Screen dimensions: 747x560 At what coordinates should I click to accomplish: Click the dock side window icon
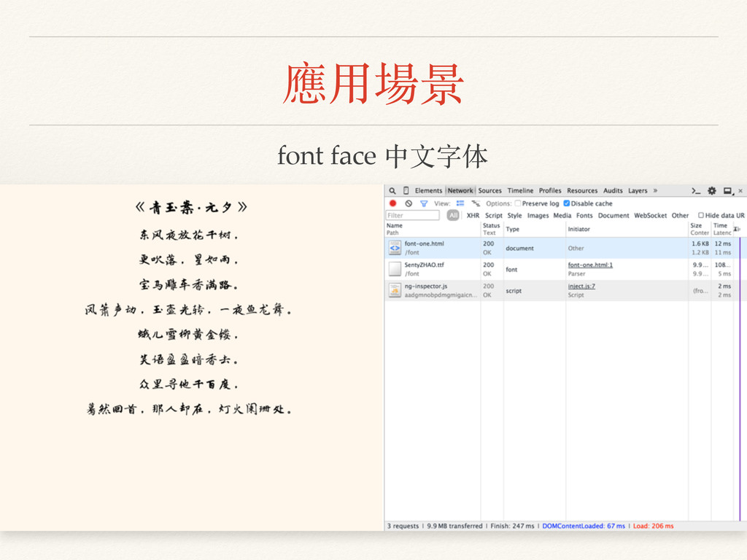pos(728,190)
